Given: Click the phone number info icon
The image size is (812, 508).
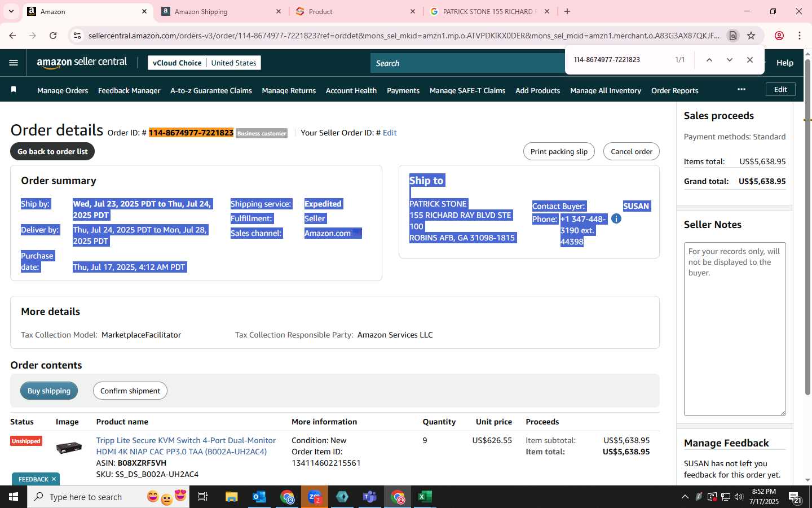Looking at the screenshot, I should coord(616,218).
